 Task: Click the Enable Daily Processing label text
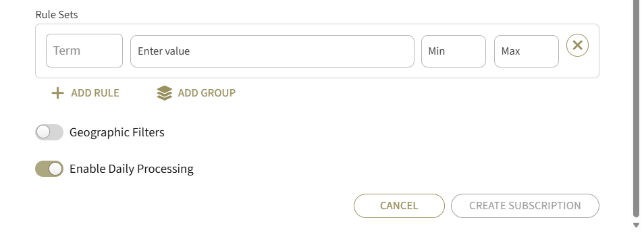click(132, 169)
